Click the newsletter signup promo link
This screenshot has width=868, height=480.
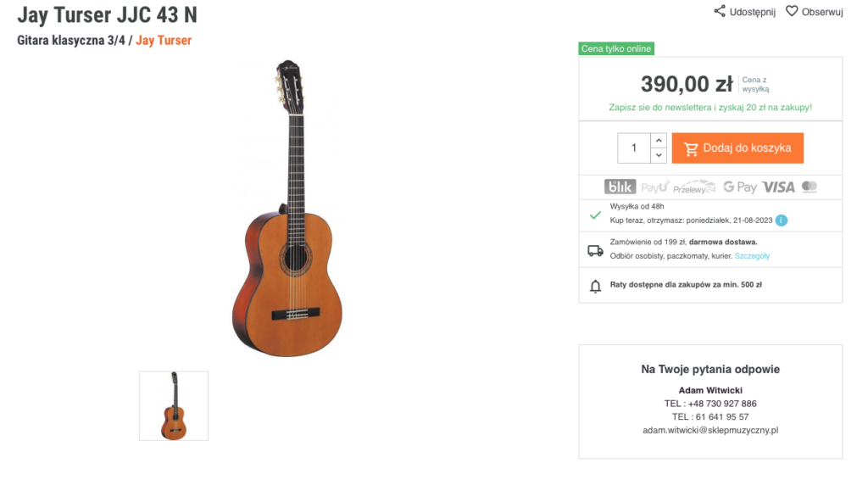coord(710,108)
